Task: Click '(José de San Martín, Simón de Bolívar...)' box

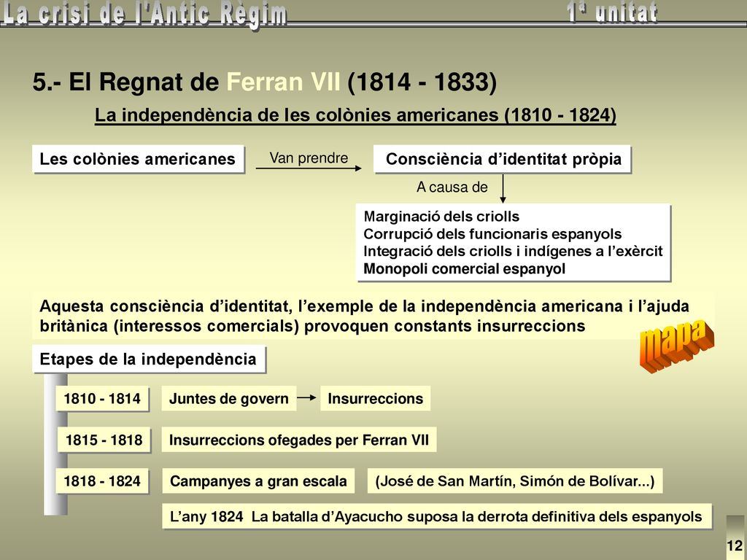Action: point(515,481)
